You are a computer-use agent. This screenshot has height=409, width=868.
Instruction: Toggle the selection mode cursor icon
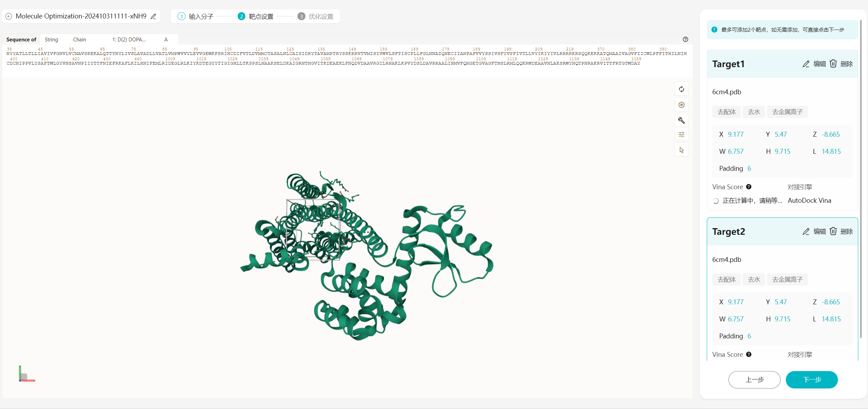coord(681,150)
